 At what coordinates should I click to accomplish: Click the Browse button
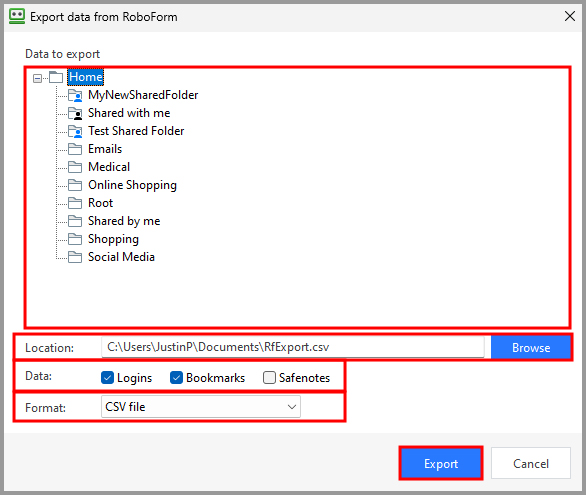531,348
